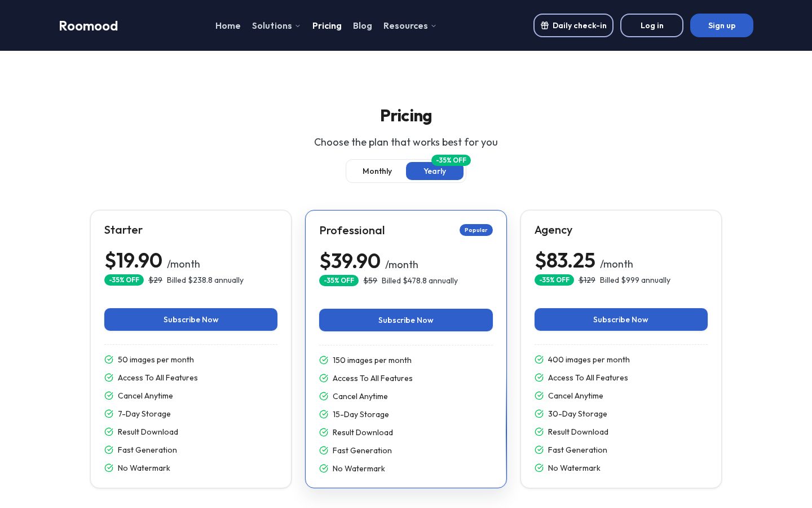
Task: Click Professional plan's No Watermark checkmark icon
Action: [x=324, y=468]
